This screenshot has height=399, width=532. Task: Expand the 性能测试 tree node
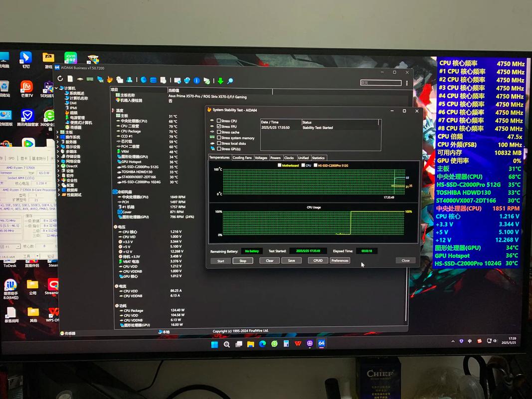click(59, 195)
